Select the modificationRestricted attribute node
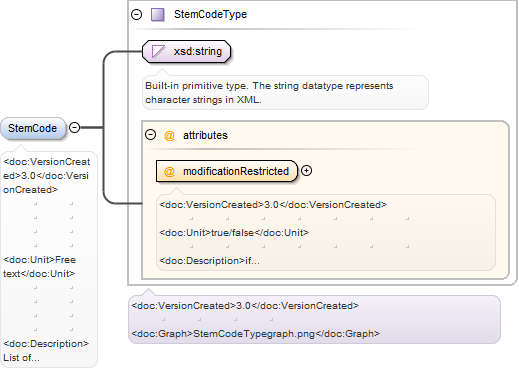This screenshot has height=371, width=519. 227,171
